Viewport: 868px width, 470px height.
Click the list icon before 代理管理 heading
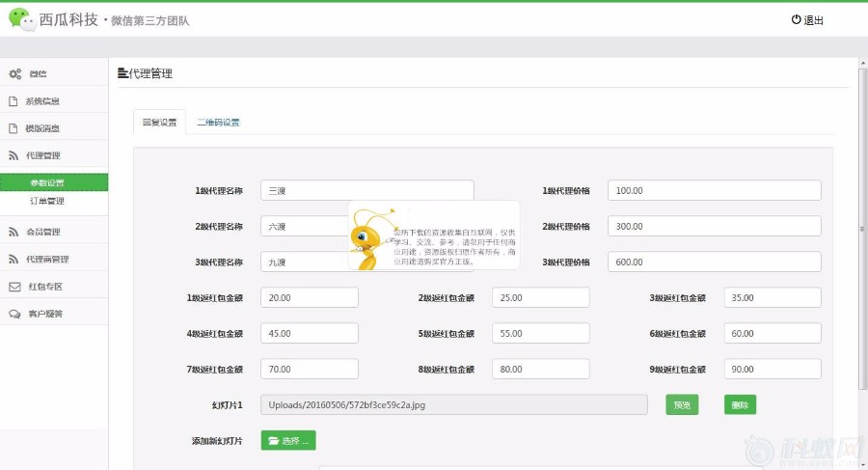(122, 73)
